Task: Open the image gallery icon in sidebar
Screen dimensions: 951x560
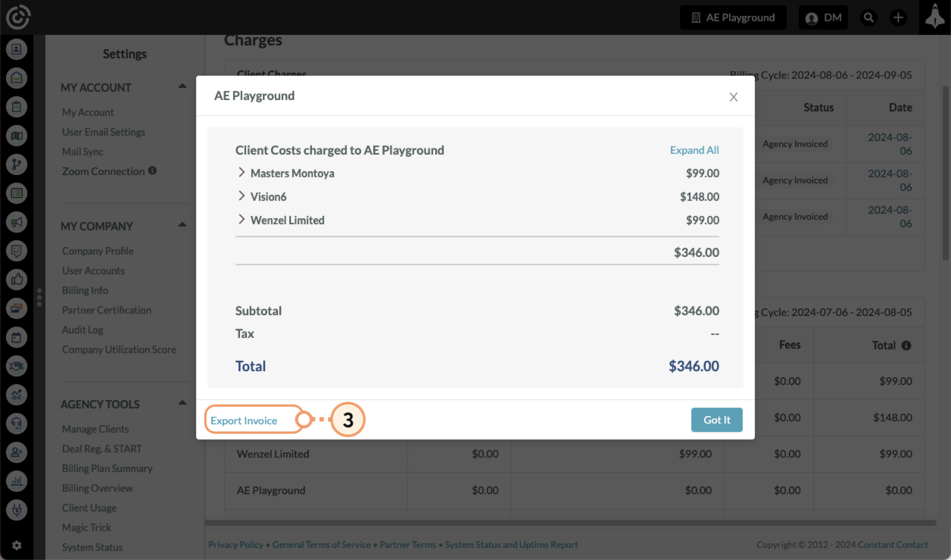Action: (16, 309)
